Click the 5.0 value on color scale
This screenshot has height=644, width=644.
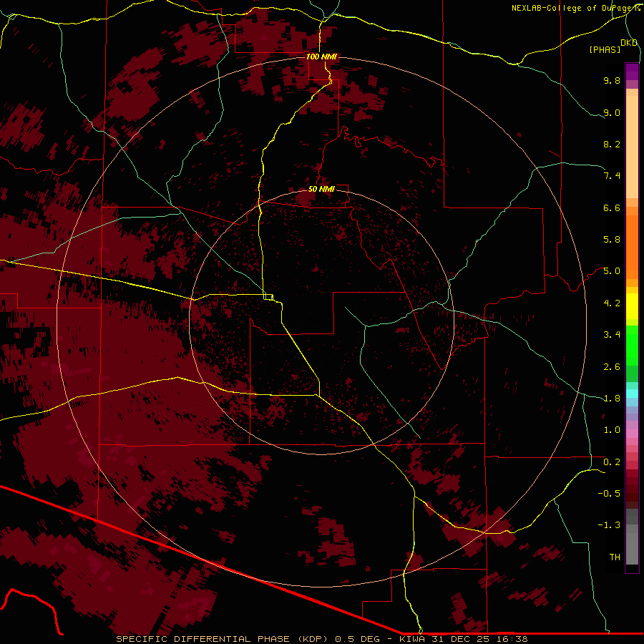click(x=612, y=271)
